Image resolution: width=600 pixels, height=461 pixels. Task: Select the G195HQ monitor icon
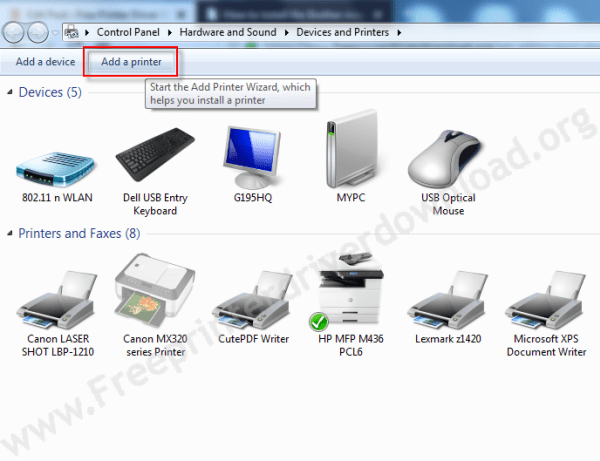click(x=252, y=157)
